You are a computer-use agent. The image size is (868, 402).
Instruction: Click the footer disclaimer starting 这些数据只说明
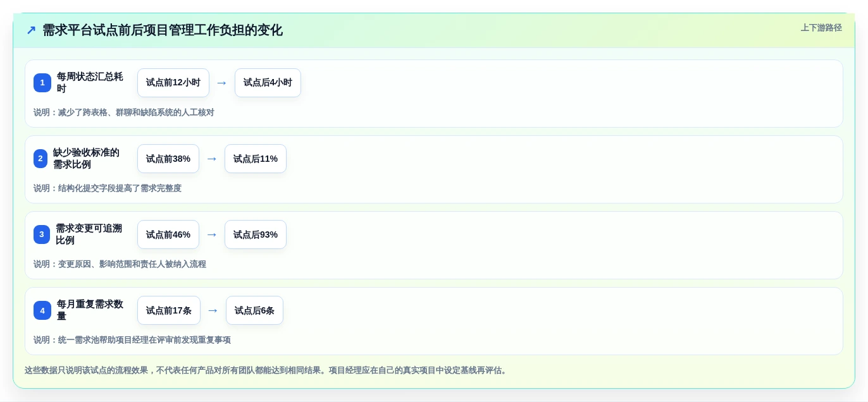[266, 370]
